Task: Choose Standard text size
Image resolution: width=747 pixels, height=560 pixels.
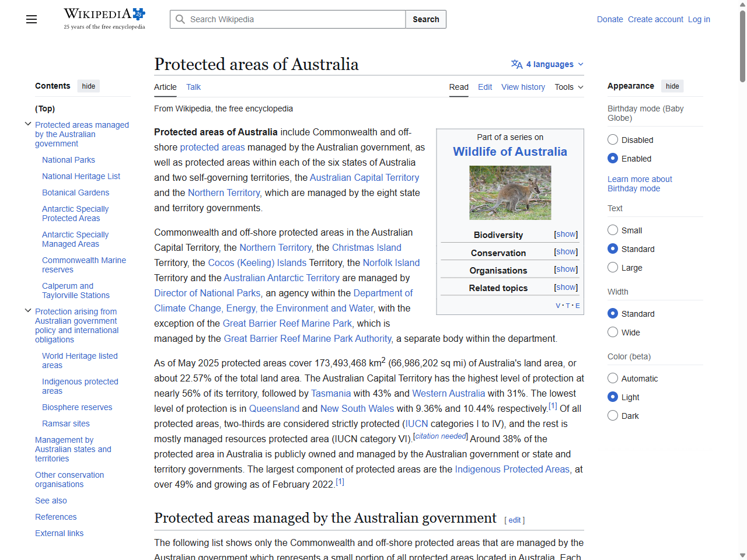Action: 613,249
